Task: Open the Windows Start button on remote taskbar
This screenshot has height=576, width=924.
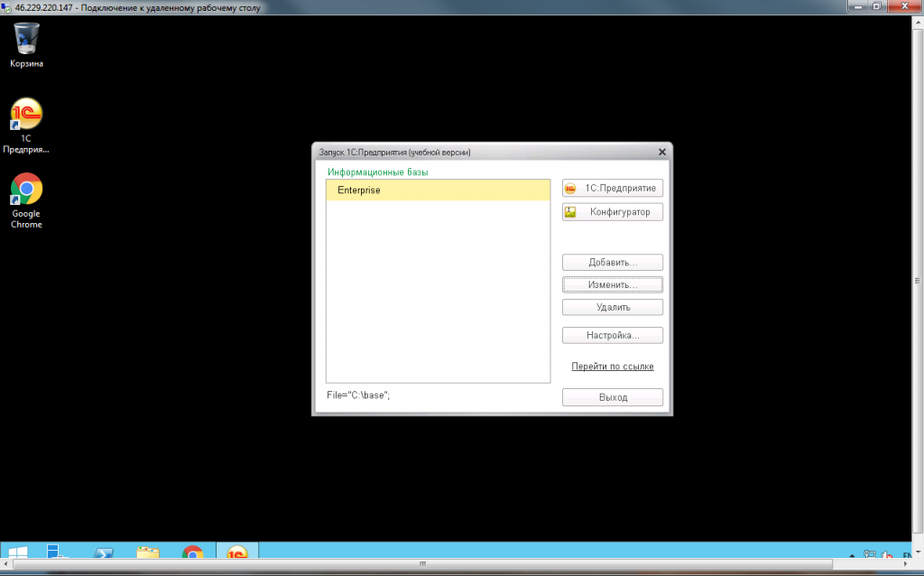Action: [x=18, y=551]
